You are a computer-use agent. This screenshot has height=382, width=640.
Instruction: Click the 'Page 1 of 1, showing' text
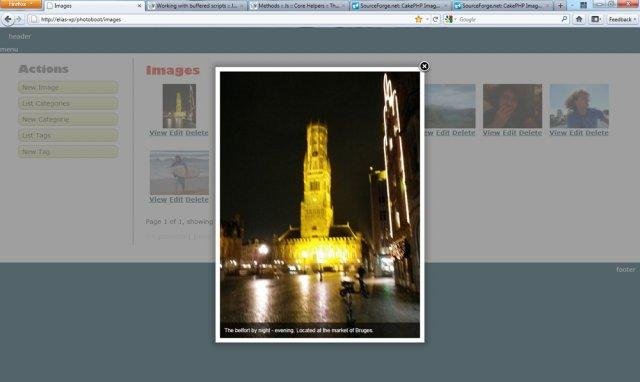click(180, 221)
